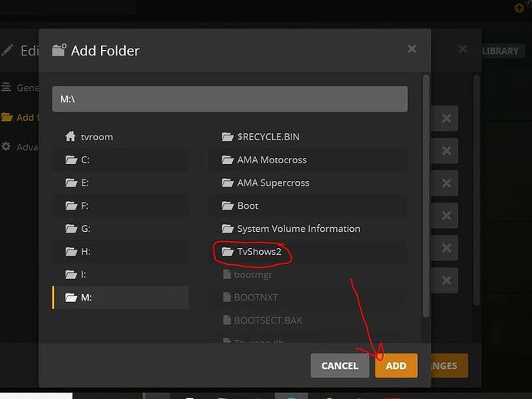Click folder icon next to G:
Image resolution: width=532 pixels, height=399 pixels.
[71, 229]
